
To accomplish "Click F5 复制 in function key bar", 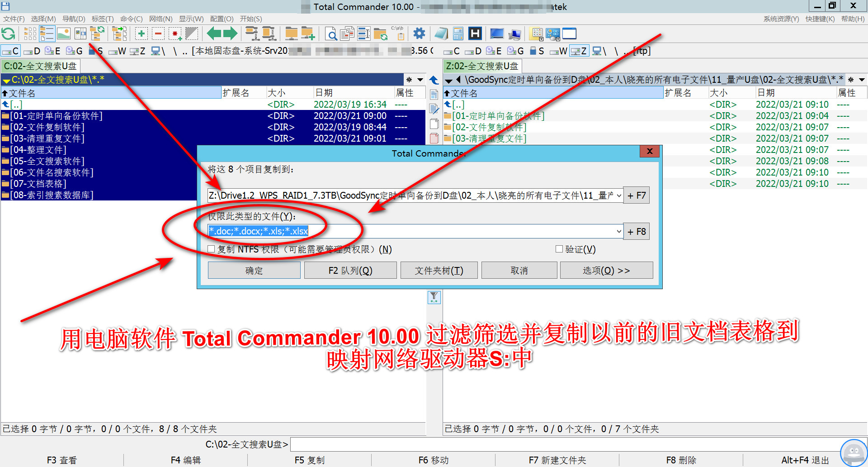I will pos(310,460).
